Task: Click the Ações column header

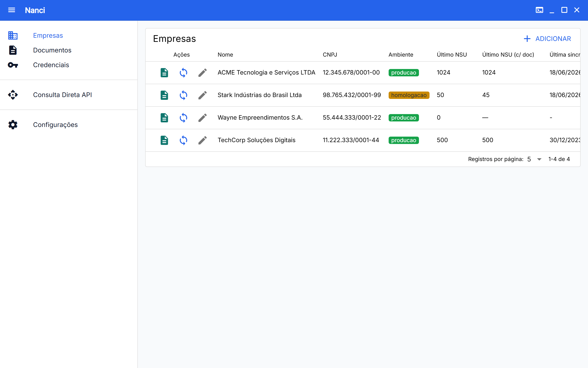Action: click(x=181, y=55)
